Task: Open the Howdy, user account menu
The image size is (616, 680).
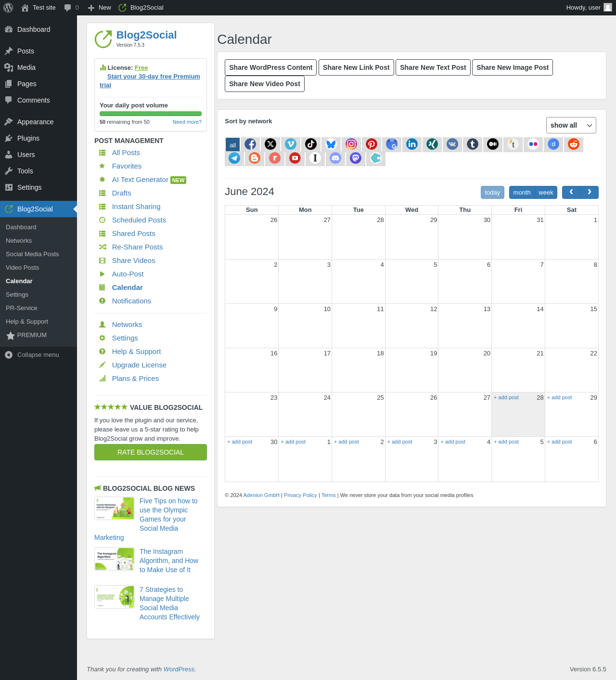Action: coord(589,8)
